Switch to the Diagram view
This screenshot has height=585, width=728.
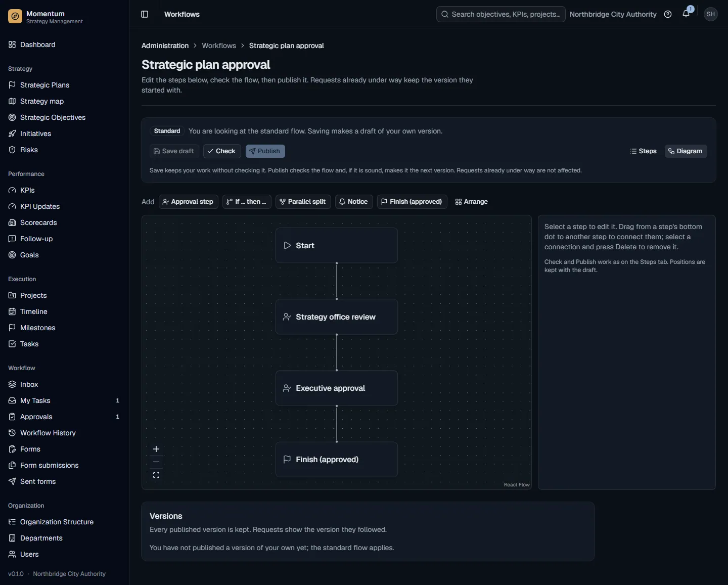click(686, 151)
